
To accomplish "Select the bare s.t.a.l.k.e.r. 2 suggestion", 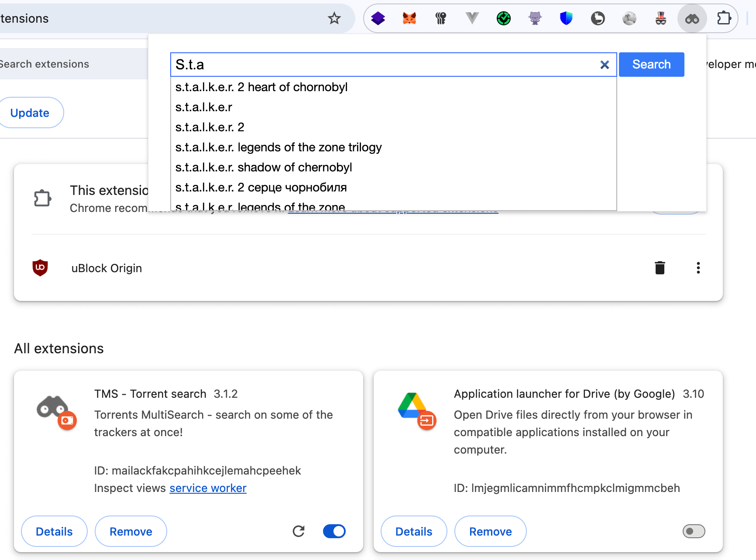I will coord(393,127).
